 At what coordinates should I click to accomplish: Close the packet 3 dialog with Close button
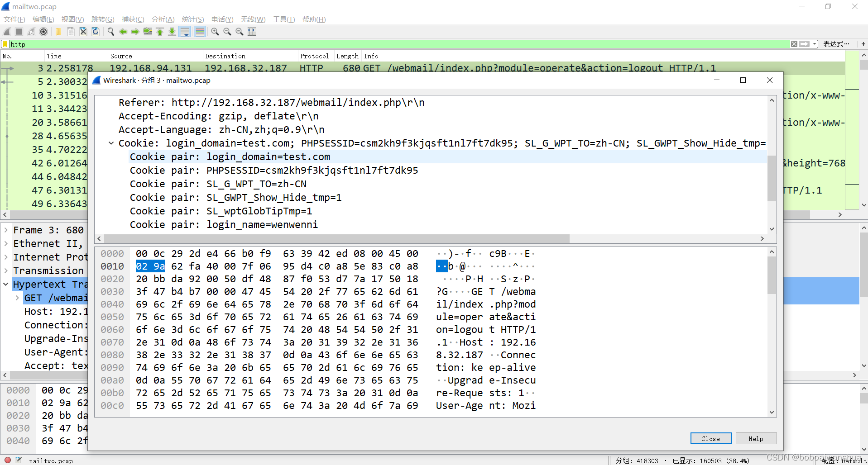pyautogui.click(x=711, y=438)
